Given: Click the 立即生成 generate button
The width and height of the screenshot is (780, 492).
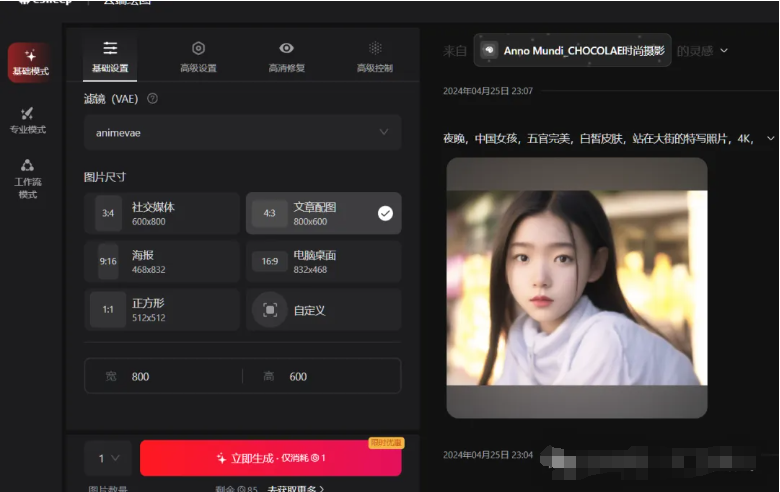Looking at the screenshot, I should tap(271, 458).
